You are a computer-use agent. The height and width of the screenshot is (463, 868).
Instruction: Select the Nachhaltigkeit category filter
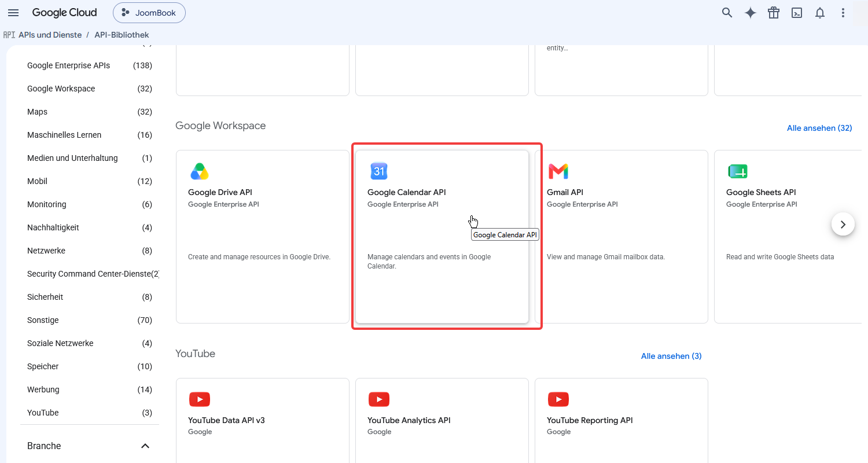90,227
